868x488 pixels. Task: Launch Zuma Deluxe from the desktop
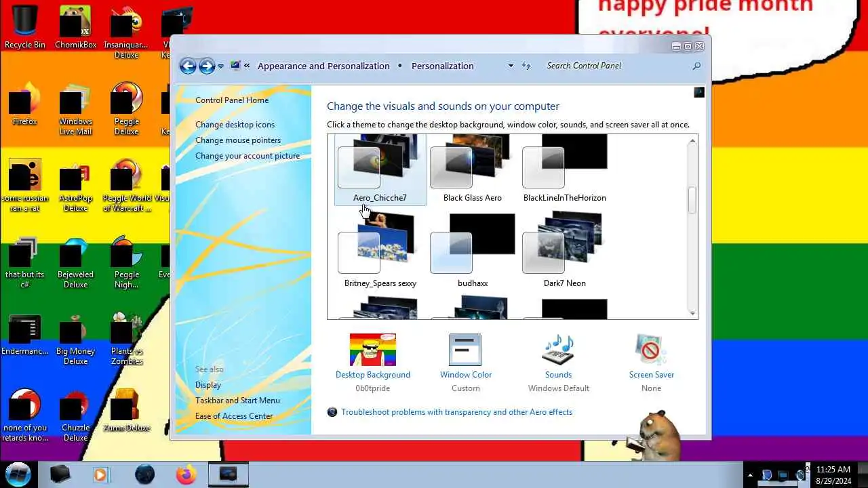(x=126, y=410)
